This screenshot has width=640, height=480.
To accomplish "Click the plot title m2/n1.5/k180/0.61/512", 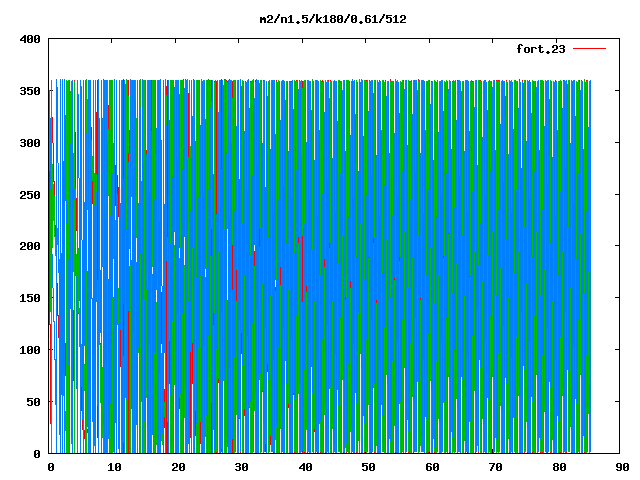I will (333, 19).
